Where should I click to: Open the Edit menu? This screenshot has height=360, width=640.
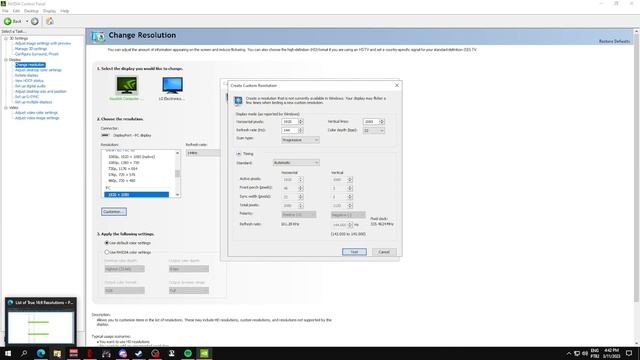[16, 11]
